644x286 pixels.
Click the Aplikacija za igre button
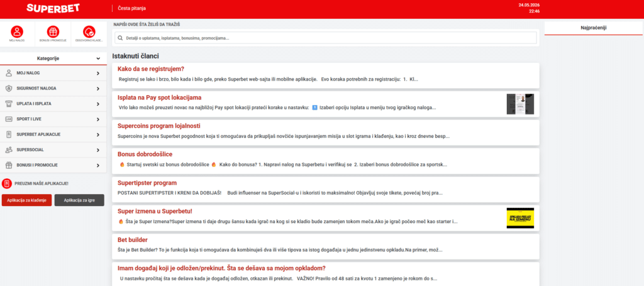coord(79,200)
